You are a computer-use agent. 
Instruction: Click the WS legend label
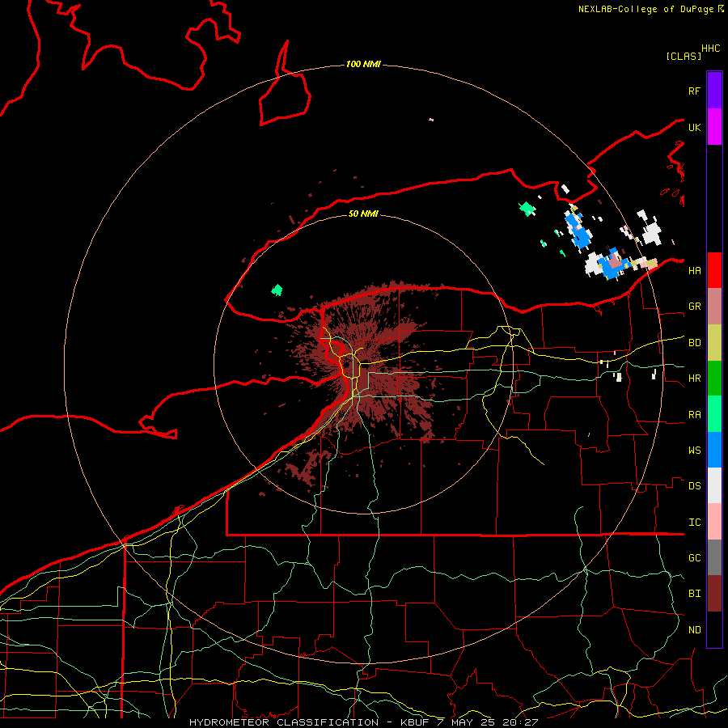point(694,450)
